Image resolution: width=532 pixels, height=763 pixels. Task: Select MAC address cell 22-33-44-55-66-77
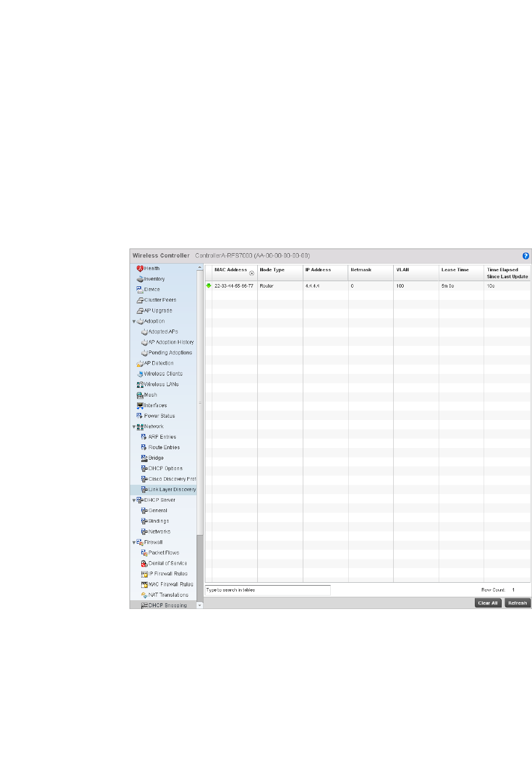click(234, 286)
